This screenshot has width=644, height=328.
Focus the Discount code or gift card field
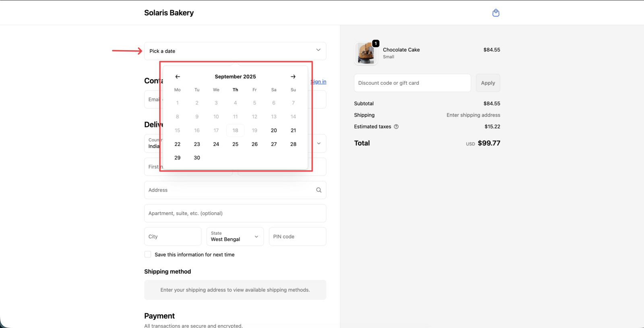(412, 83)
